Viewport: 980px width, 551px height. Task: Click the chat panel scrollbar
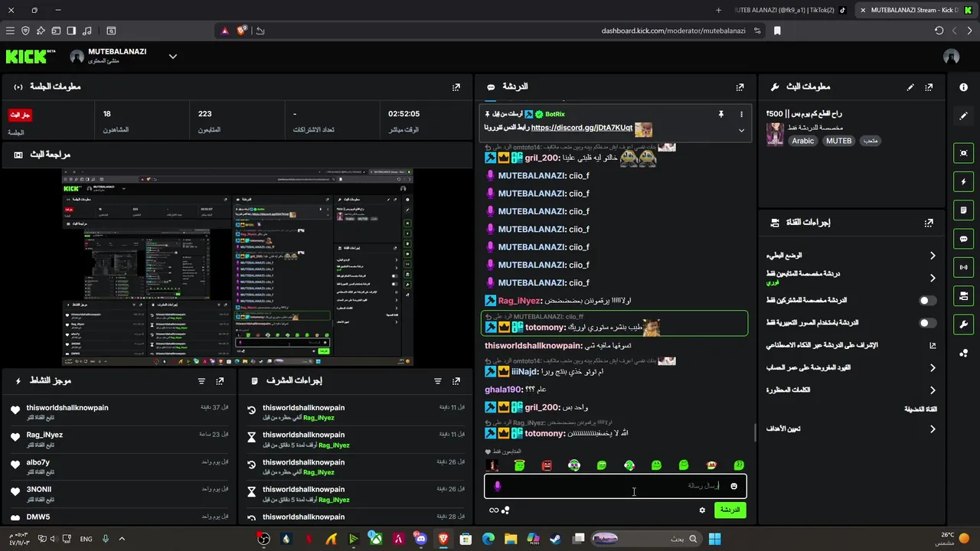tap(754, 432)
